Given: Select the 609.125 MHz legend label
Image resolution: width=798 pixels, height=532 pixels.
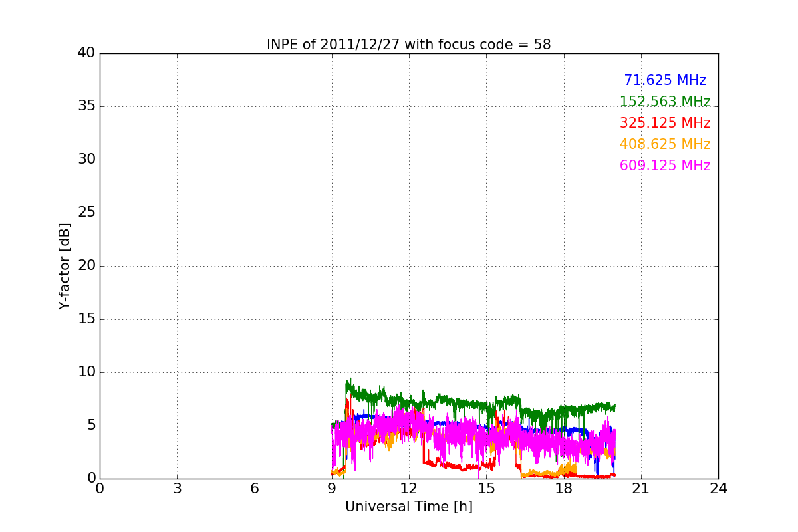Looking at the screenshot, I should (665, 166).
